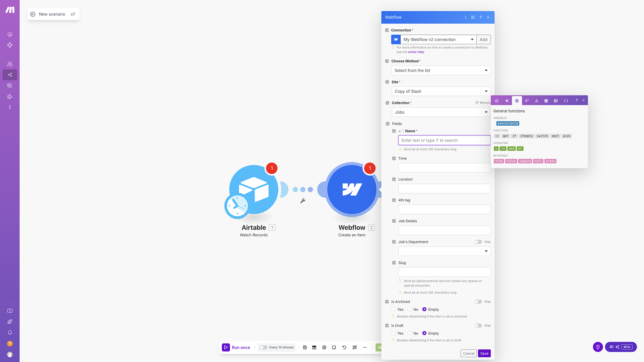Open the rocket What's New icon in sidebar
644x362 pixels.
pyautogui.click(x=10, y=322)
